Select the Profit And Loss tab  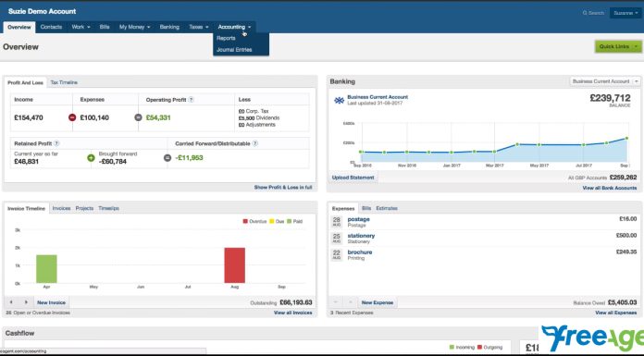point(25,82)
